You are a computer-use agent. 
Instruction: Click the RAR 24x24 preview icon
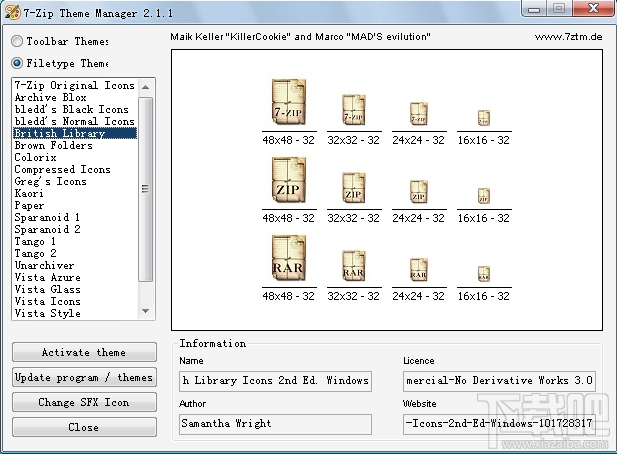[419, 269]
